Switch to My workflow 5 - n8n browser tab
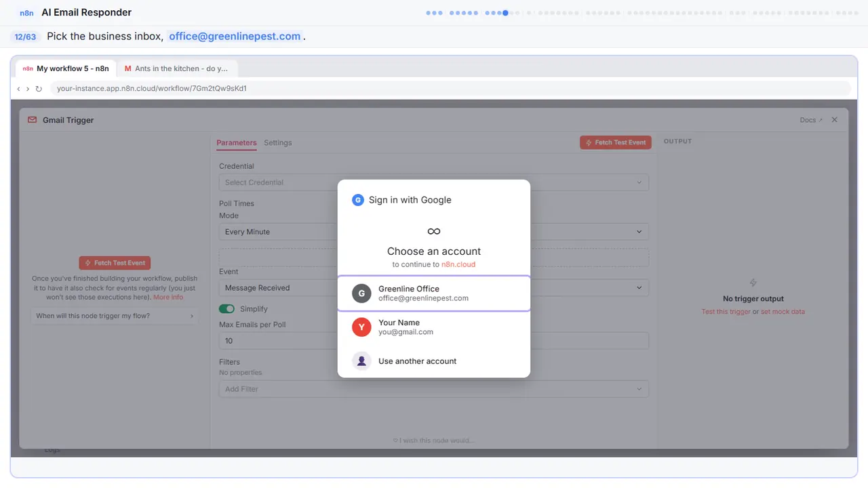Viewport: 868px width, 488px height. pyautogui.click(x=66, y=68)
